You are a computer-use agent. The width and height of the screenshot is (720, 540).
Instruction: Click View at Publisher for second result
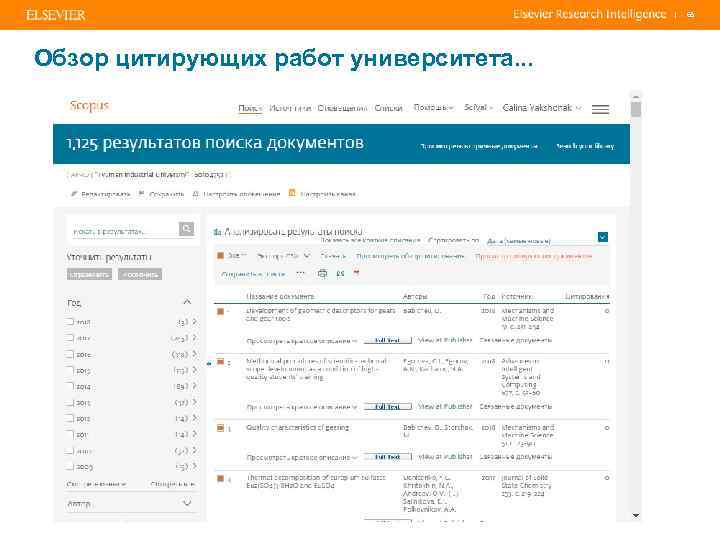pyautogui.click(x=445, y=406)
